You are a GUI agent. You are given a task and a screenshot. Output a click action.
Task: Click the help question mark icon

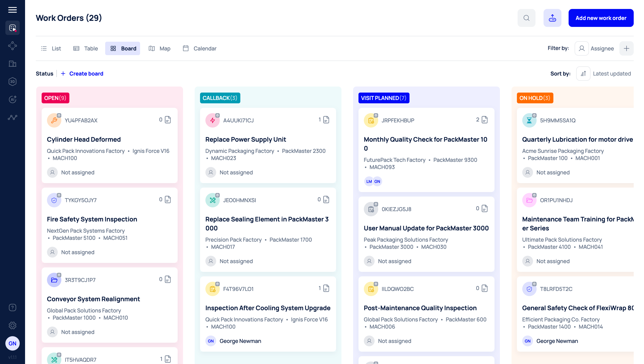[12, 308]
